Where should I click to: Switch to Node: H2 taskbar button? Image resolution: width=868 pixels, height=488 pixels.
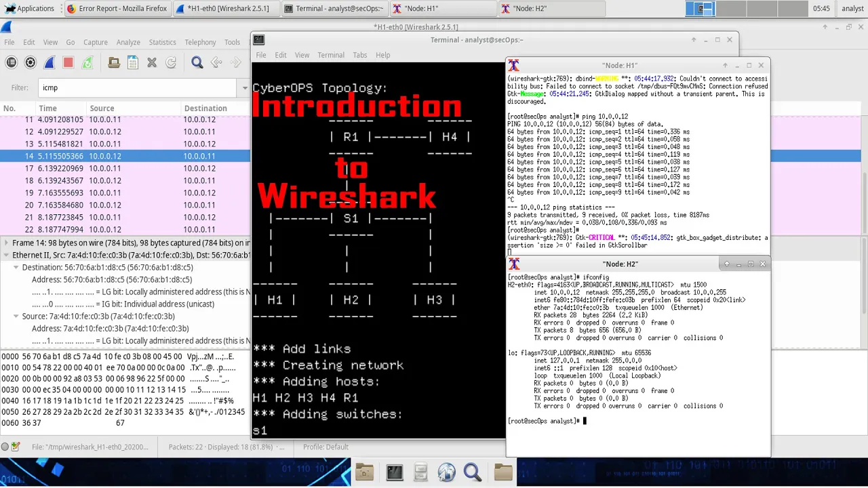click(x=551, y=8)
